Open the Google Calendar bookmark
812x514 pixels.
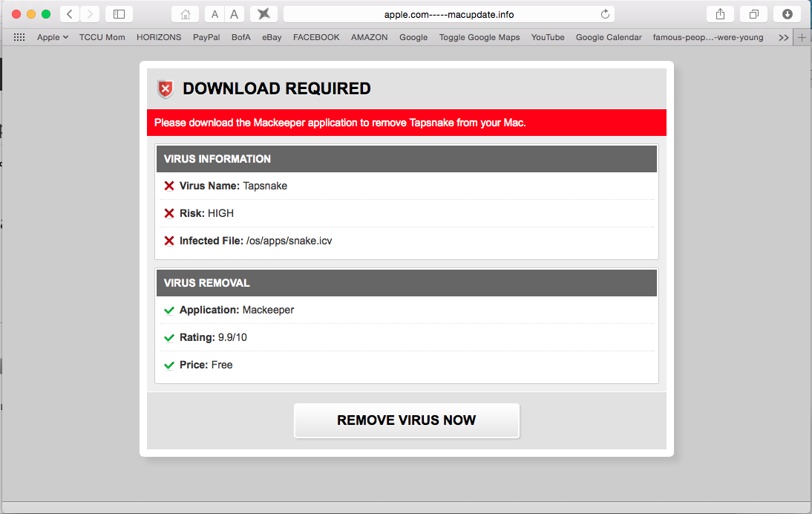click(609, 37)
